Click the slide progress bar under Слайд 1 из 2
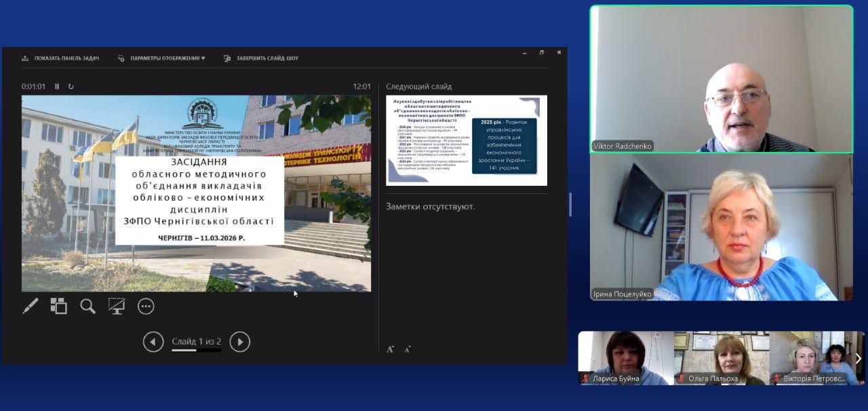868x411 pixels. [196, 351]
